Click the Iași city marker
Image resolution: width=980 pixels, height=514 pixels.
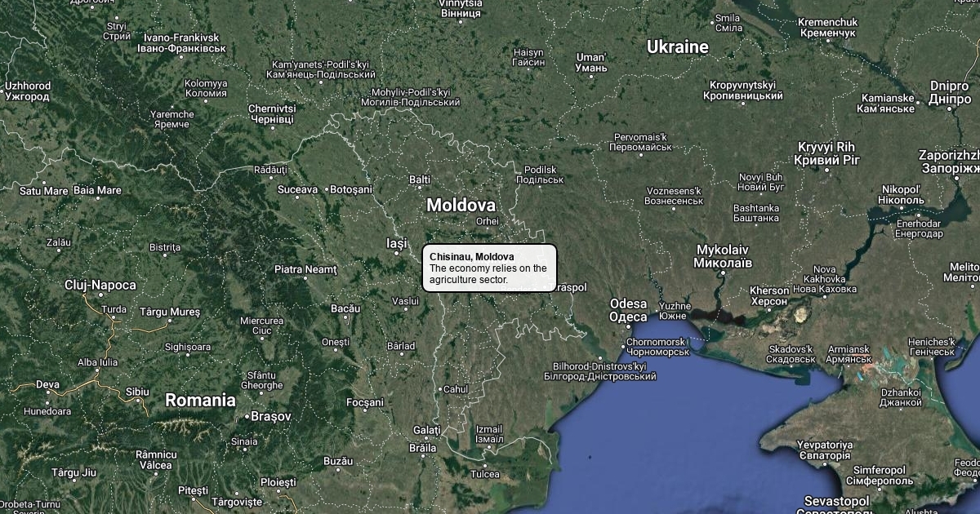coord(397,252)
